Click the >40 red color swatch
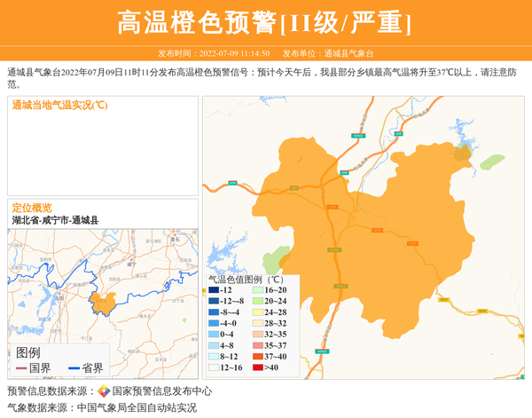 tap(258, 367)
